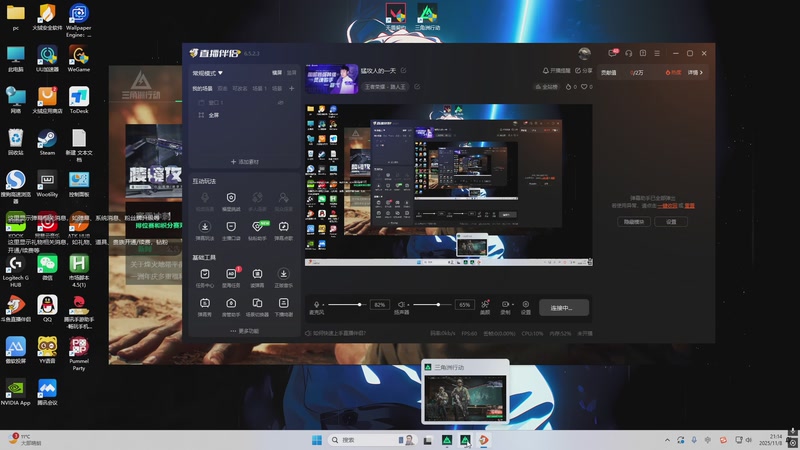Open the 弹幕点歌 song request tool
The height and width of the screenshot is (450, 800).
pos(283,231)
